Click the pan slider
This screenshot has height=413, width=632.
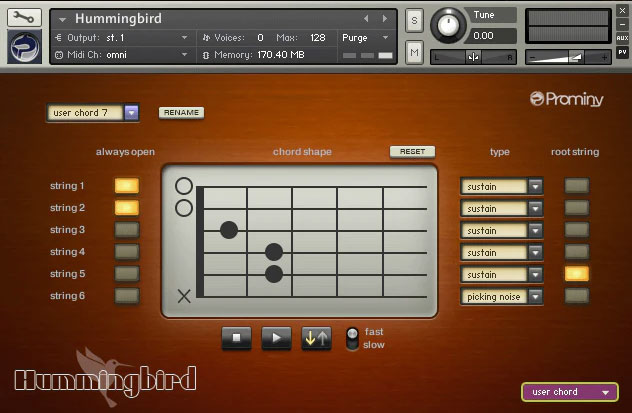tap(474, 57)
